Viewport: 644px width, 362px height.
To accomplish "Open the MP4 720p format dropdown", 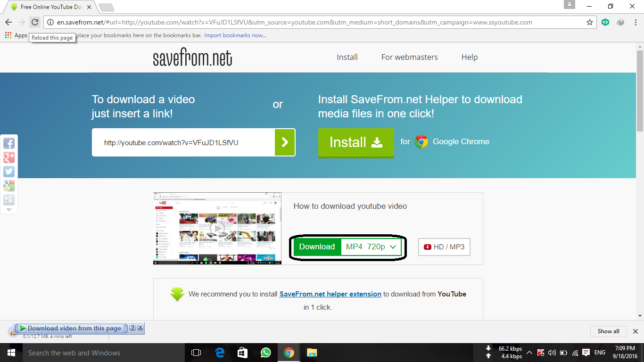I will [371, 247].
